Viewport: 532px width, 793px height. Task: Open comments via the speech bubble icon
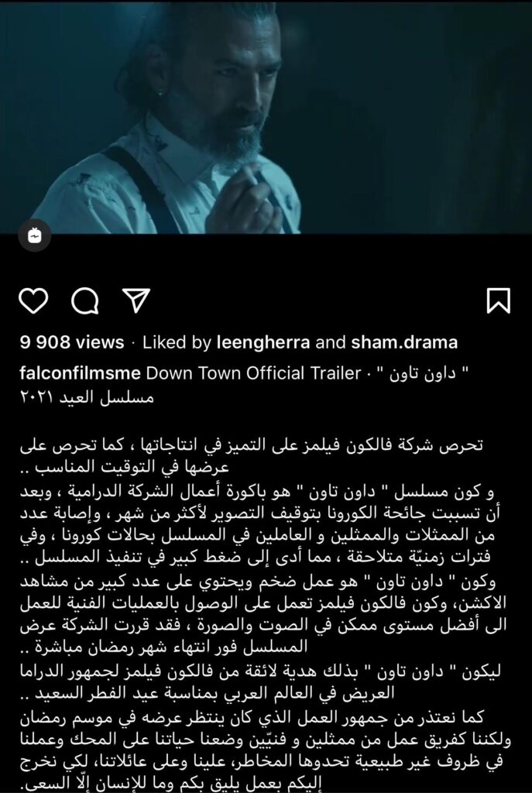pos(84,301)
